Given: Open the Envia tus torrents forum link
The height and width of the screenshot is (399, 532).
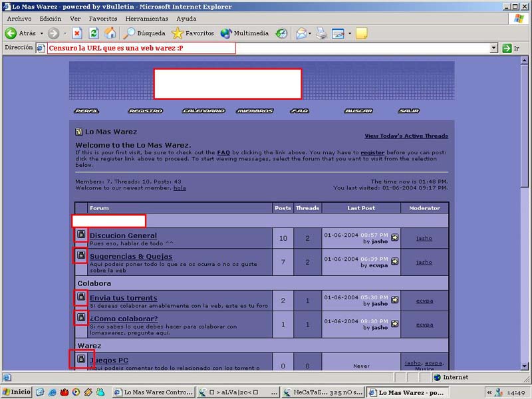Looking at the screenshot, I should [x=124, y=298].
